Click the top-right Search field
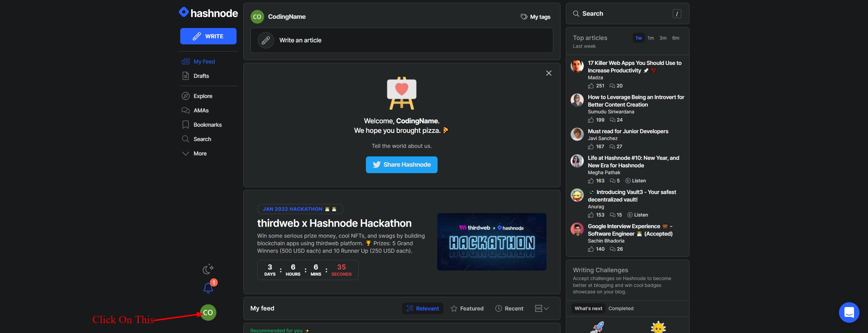 pos(628,14)
